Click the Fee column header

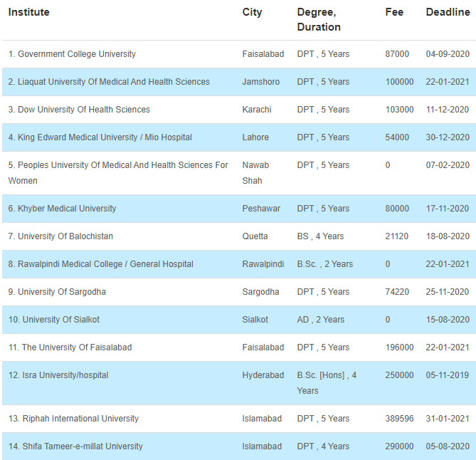pos(394,12)
